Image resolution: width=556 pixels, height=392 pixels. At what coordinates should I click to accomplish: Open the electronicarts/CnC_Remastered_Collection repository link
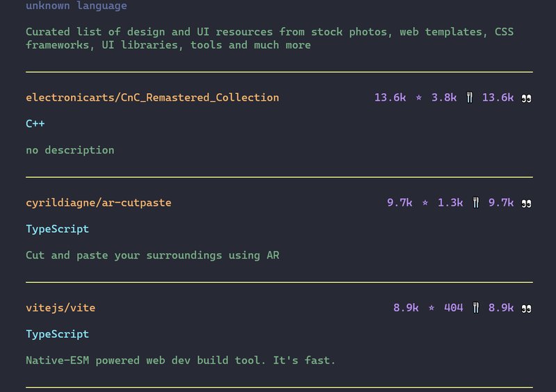tap(152, 97)
